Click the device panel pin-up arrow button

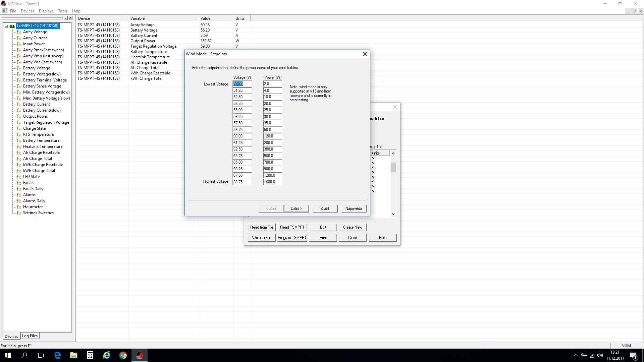[x=66, y=18]
